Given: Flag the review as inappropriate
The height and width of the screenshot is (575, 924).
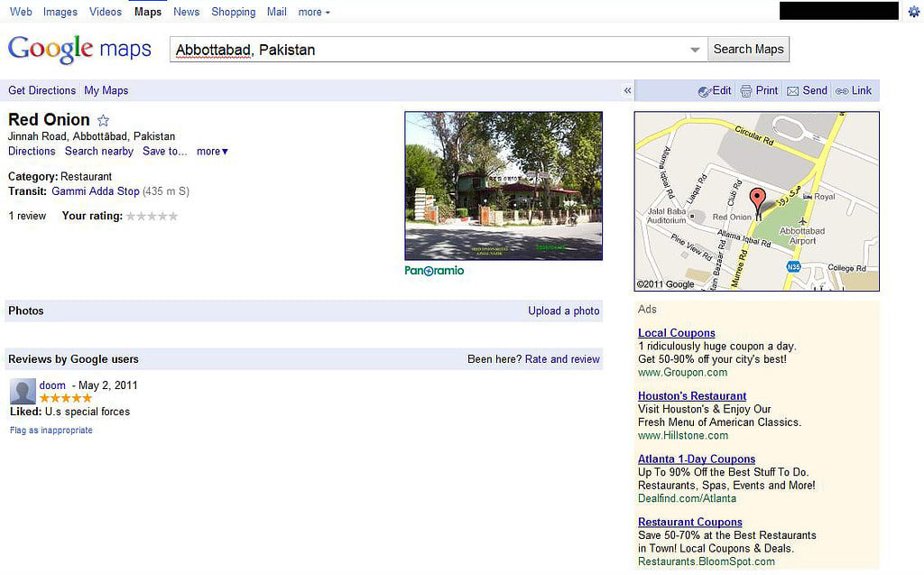Looking at the screenshot, I should point(51,431).
